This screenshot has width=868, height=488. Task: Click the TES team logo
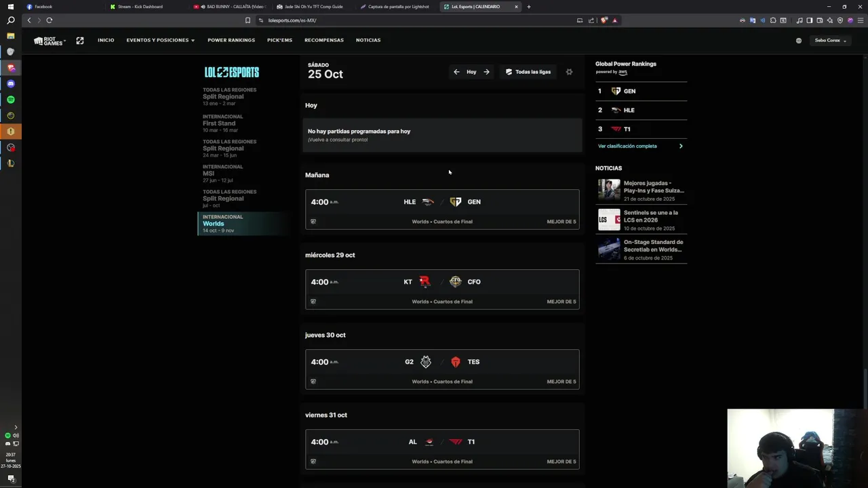click(456, 362)
